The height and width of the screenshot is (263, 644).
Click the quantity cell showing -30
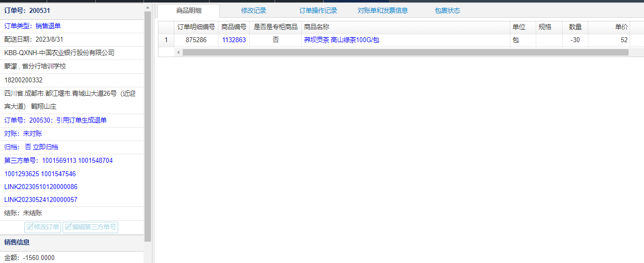pyautogui.click(x=575, y=40)
